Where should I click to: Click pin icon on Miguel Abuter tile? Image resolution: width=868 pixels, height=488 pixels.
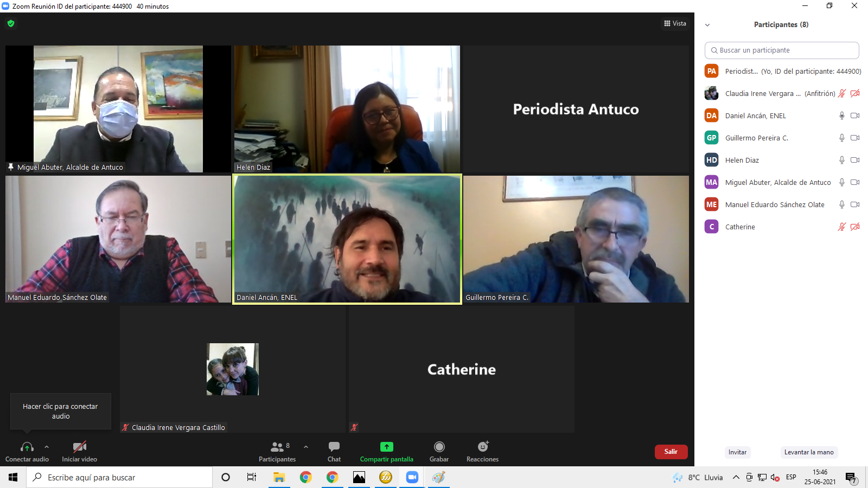coord(11,167)
